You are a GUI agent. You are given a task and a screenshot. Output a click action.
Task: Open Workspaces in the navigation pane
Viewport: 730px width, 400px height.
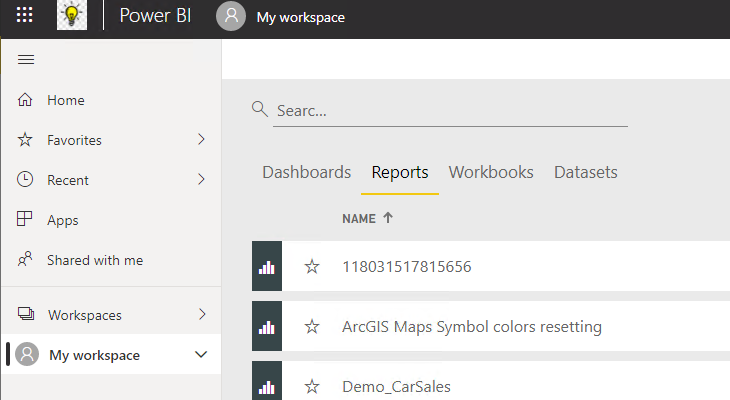tap(85, 315)
